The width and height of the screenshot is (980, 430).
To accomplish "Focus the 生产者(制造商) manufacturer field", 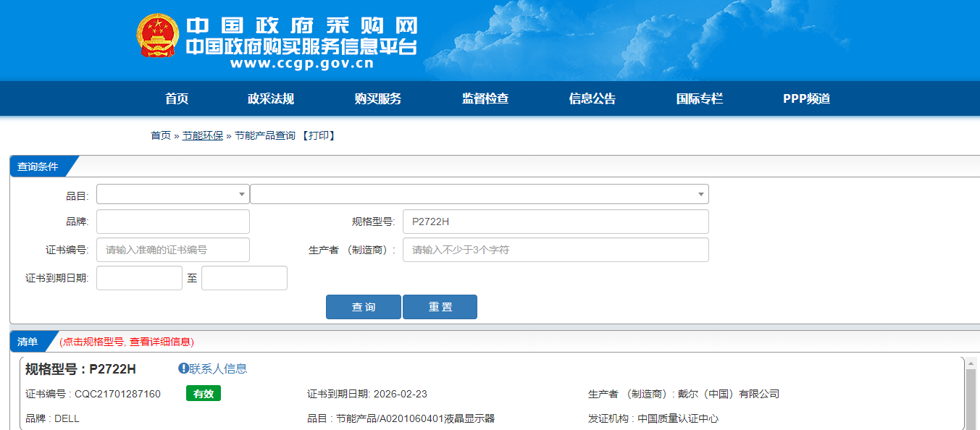I will [x=556, y=250].
